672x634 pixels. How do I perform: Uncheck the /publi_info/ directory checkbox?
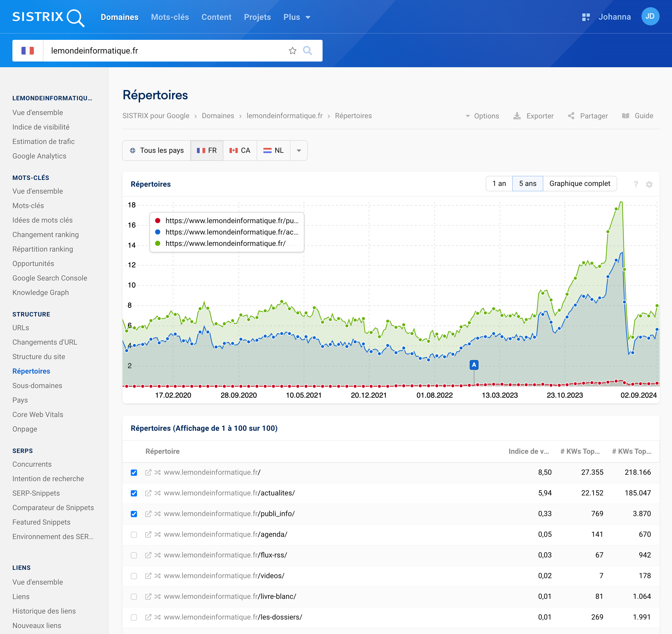(x=134, y=514)
